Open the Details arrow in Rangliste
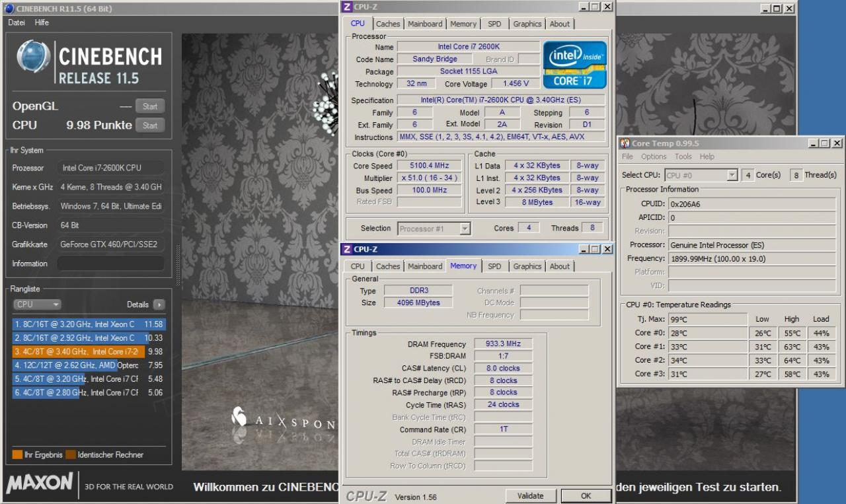This screenshot has height=504, width=846. [x=159, y=305]
